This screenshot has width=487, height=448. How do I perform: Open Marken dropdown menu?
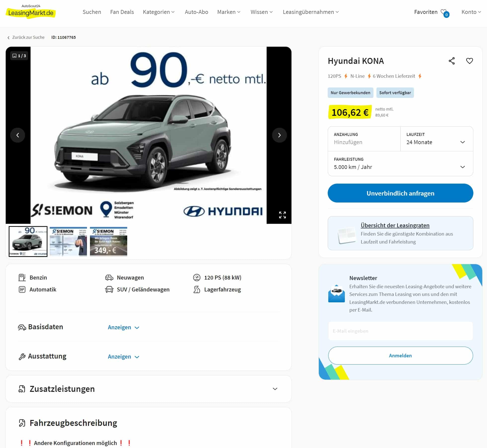(229, 12)
